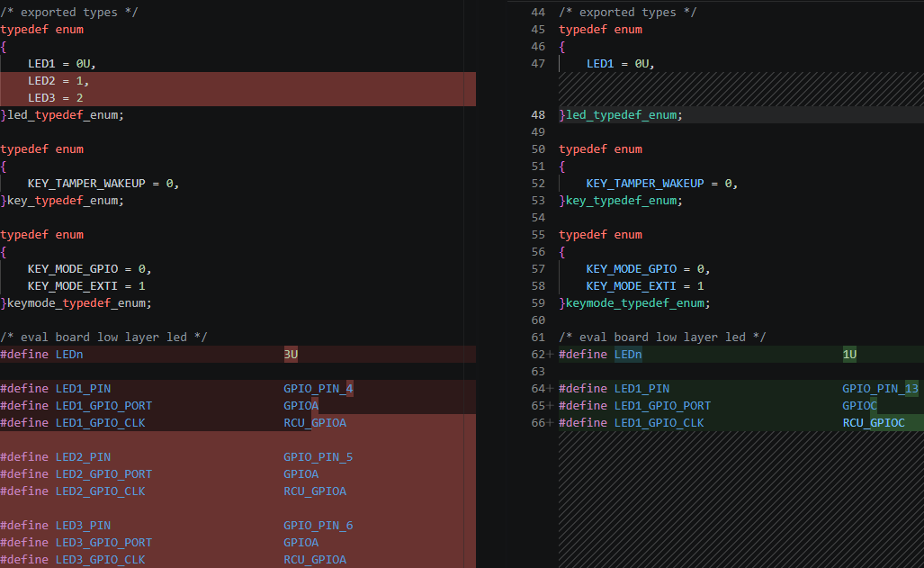Click 'LED1_PIN' on line 64
924x568 pixels.
point(641,389)
